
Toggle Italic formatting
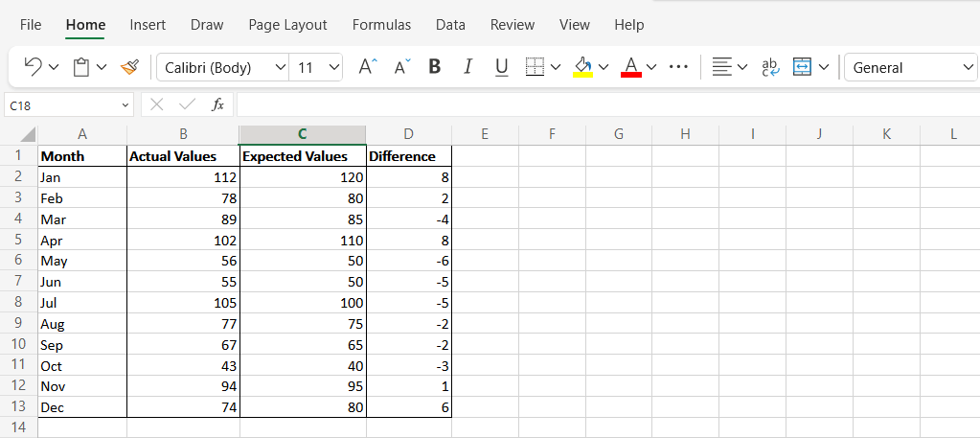tap(467, 66)
